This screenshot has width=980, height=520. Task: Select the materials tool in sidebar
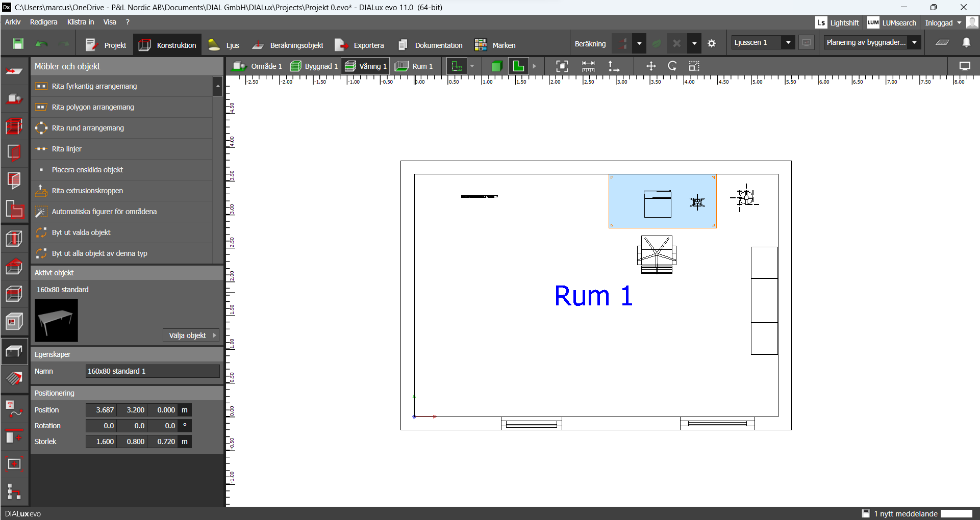click(14, 378)
